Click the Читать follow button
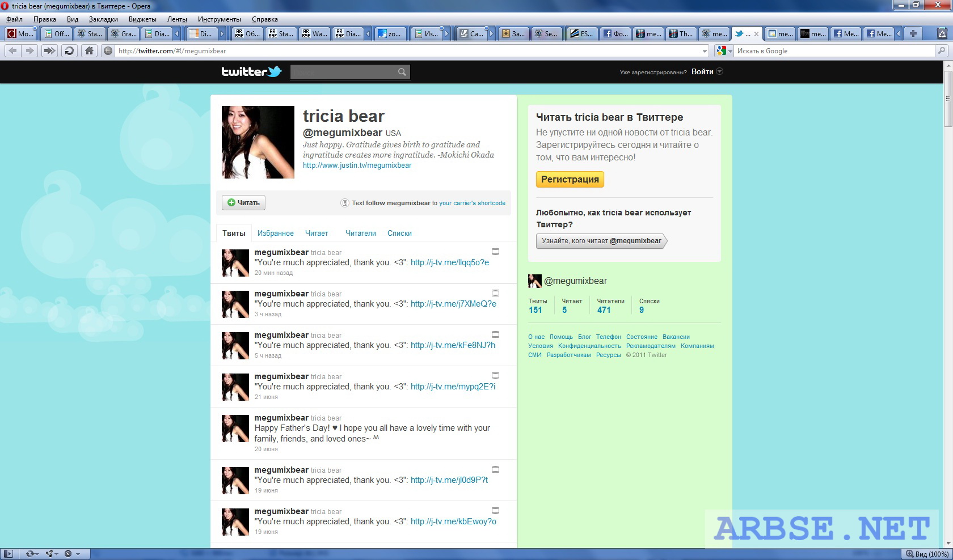This screenshot has height=560, width=953. tap(243, 202)
